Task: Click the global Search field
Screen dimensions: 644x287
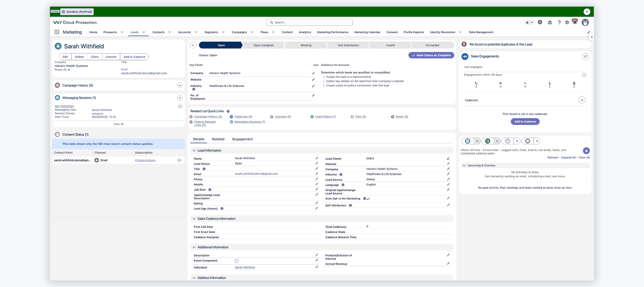Action: click(309, 22)
